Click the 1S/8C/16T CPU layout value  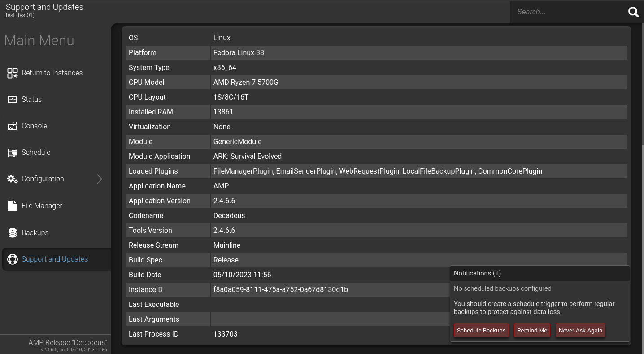231,97
